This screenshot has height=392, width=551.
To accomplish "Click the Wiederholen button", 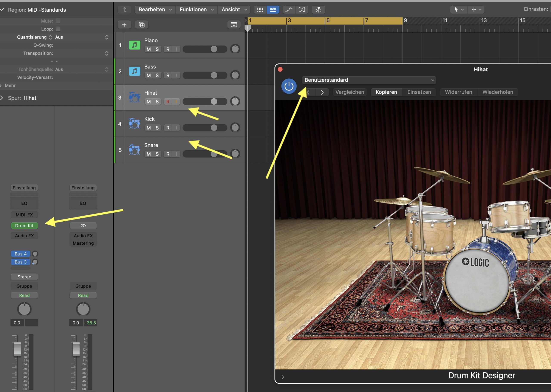I will (x=498, y=92).
